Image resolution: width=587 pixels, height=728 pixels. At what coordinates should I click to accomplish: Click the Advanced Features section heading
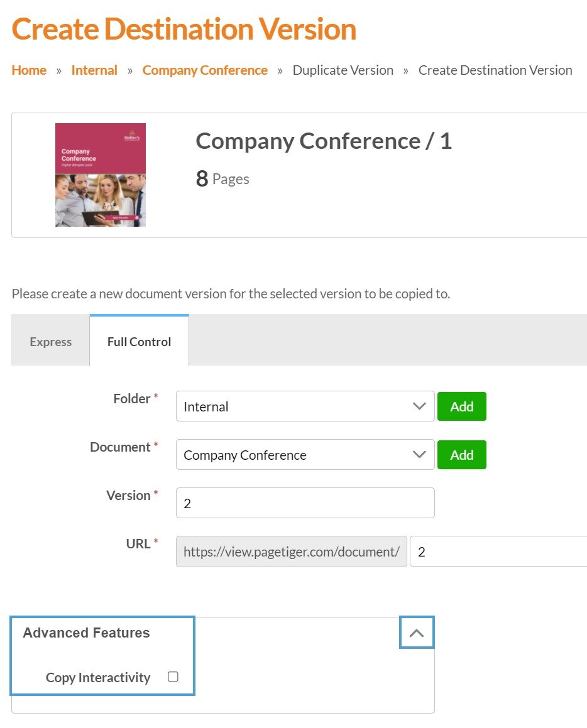pyautogui.click(x=86, y=633)
